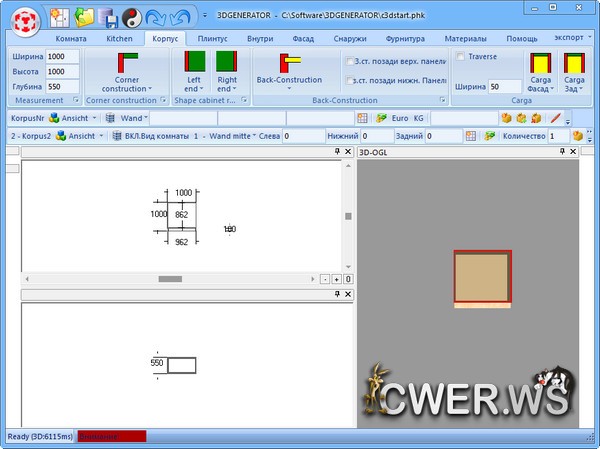
Task: Pin the top drawing panel
Action: click(x=337, y=152)
